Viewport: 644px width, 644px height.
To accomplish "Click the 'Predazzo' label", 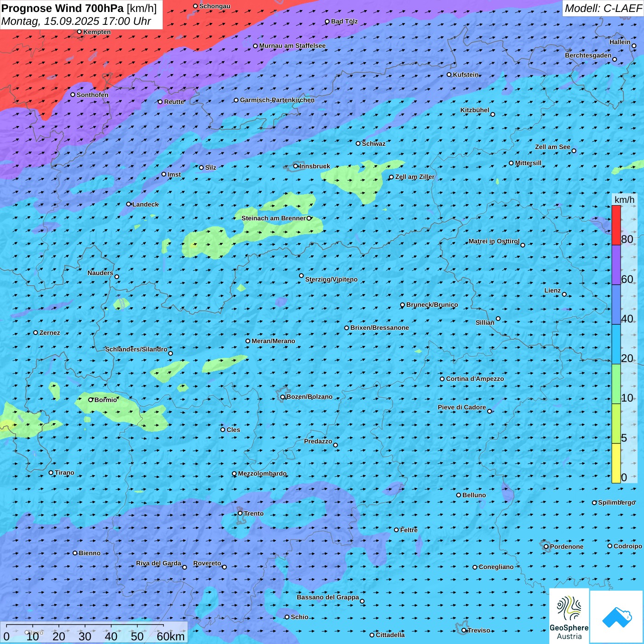I will coord(318,441).
